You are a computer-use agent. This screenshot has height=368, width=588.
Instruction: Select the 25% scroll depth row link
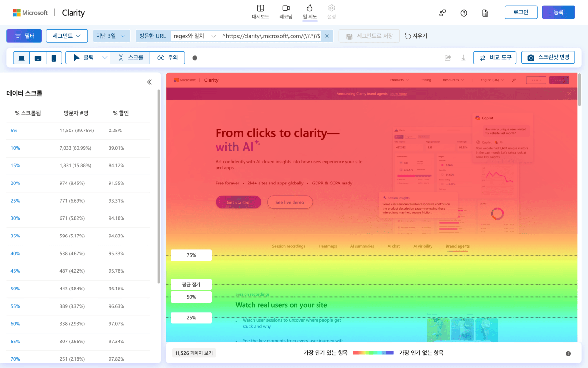[x=15, y=201]
